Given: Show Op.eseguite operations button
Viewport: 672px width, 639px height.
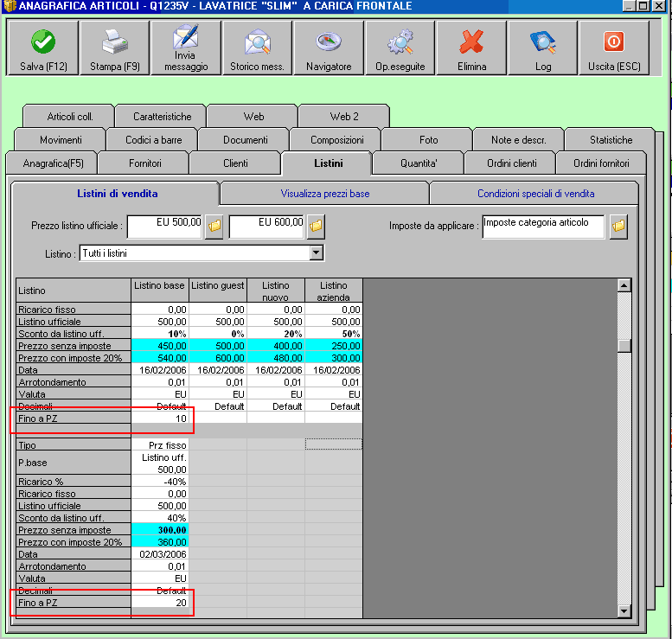Looking at the screenshot, I should coord(400,48).
